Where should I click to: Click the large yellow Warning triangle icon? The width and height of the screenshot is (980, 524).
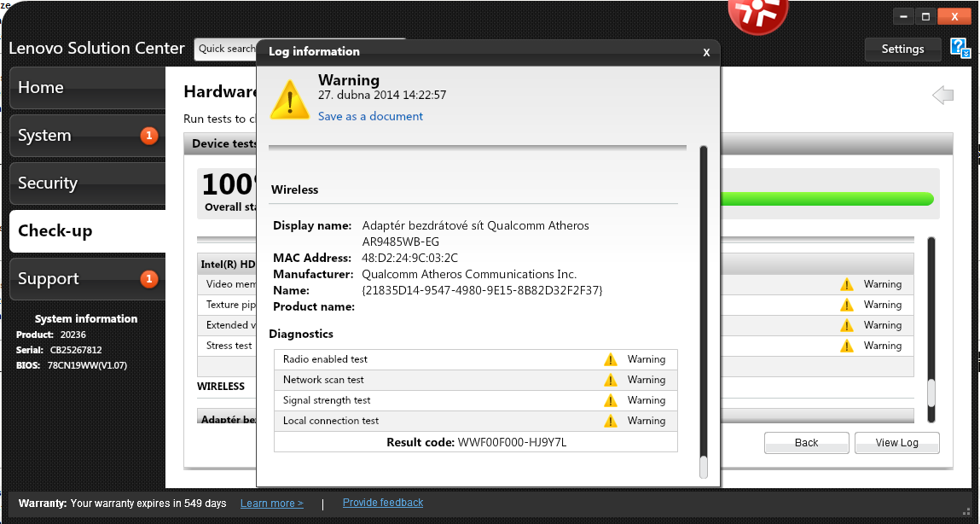pyautogui.click(x=289, y=99)
